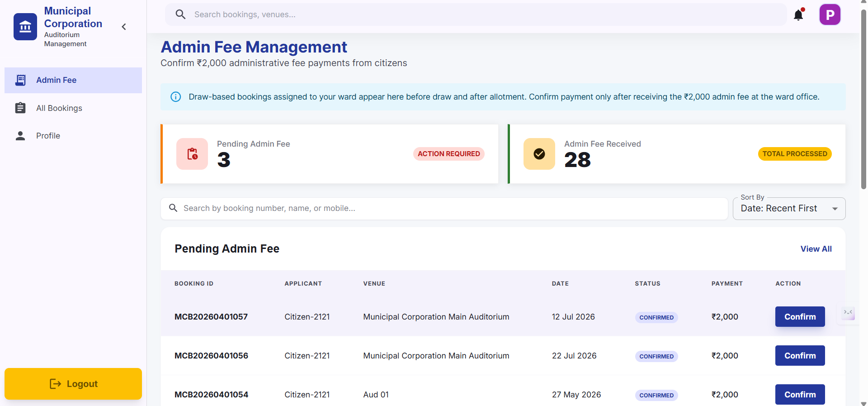The width and height of the screenshot is (868, 406).
Task: Click the CONFIRMED status for 27 May 2026
Action: tap(656, 395)
